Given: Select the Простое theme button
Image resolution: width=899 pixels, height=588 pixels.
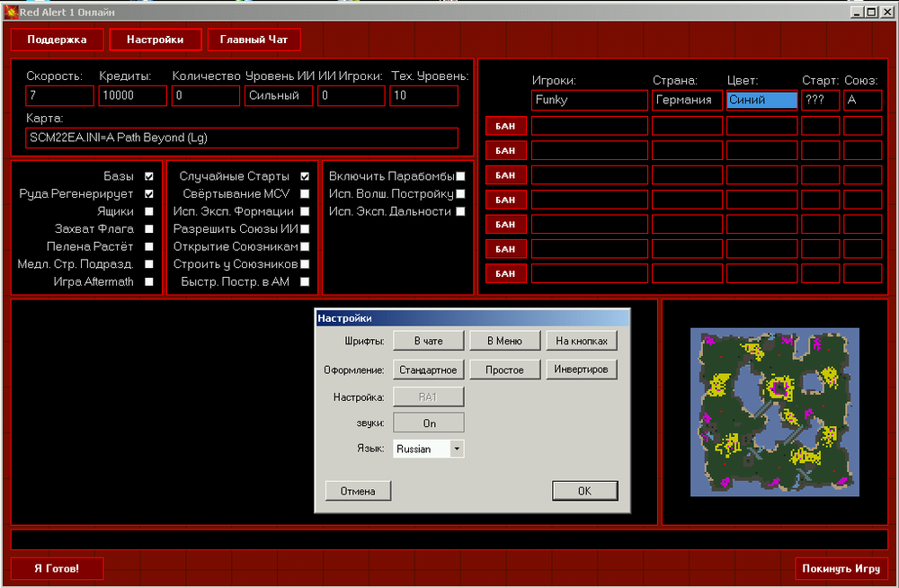Looking at the screenshot, I should (x=504, y=370).
